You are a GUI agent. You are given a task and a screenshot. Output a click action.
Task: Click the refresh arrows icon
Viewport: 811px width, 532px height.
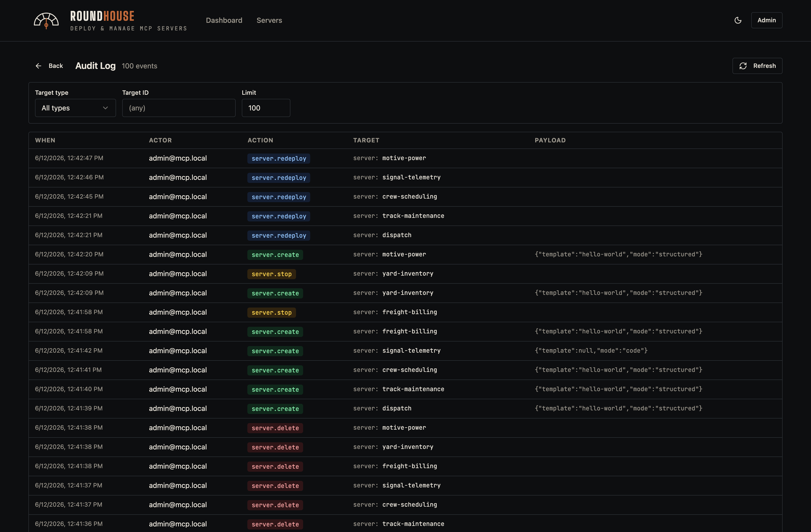click(x=743, y=66)
